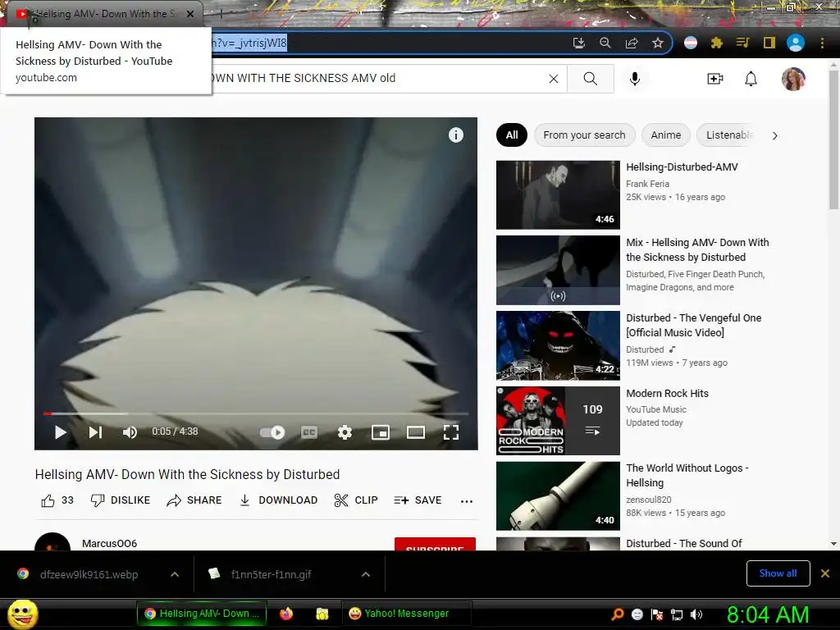Clear the YouTube search box
840x630 pixels.
coord(554,79)
